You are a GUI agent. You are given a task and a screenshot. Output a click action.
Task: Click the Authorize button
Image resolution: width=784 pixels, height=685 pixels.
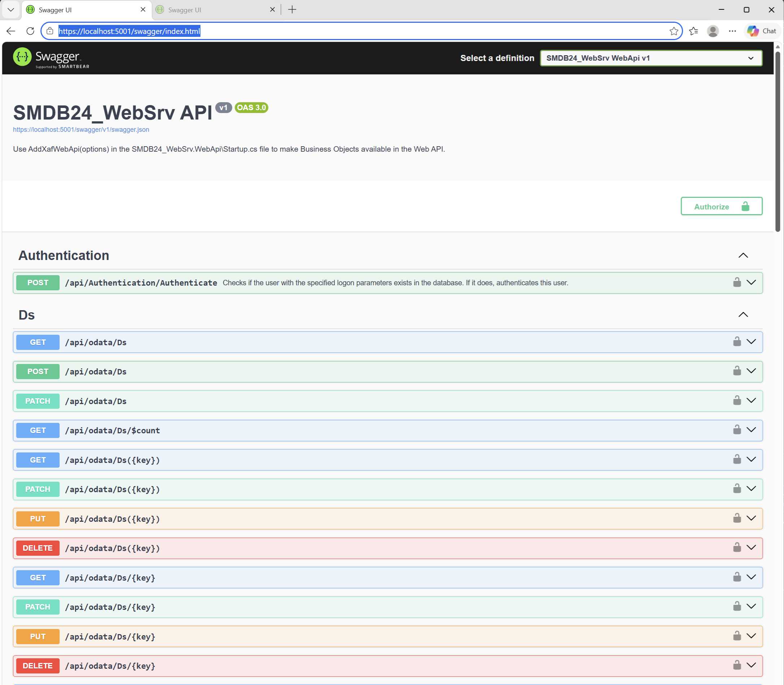tap(721, 207)
